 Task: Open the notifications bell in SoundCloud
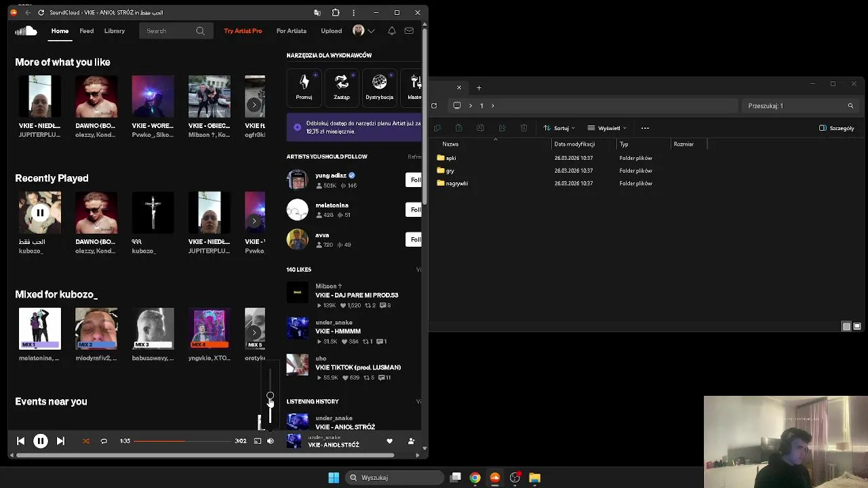click(x=391, y=30)
